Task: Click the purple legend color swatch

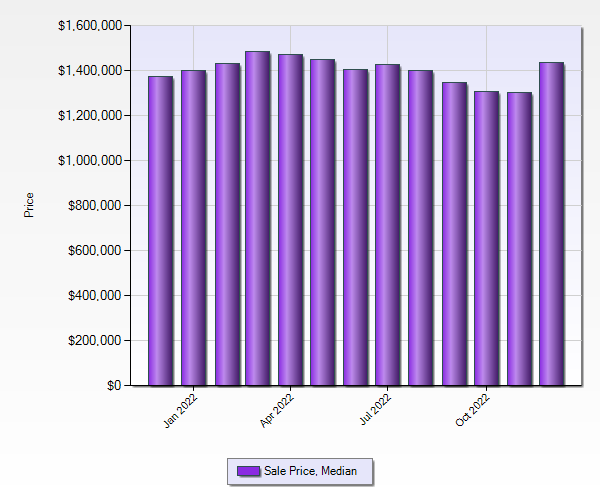Action: pos(248,471)
